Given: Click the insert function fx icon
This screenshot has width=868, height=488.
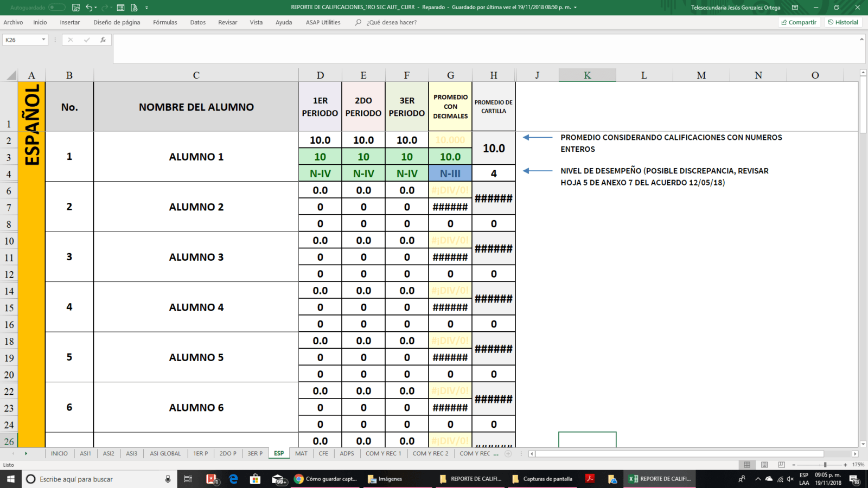Looking at the screenshot, I should coord(103,40).
